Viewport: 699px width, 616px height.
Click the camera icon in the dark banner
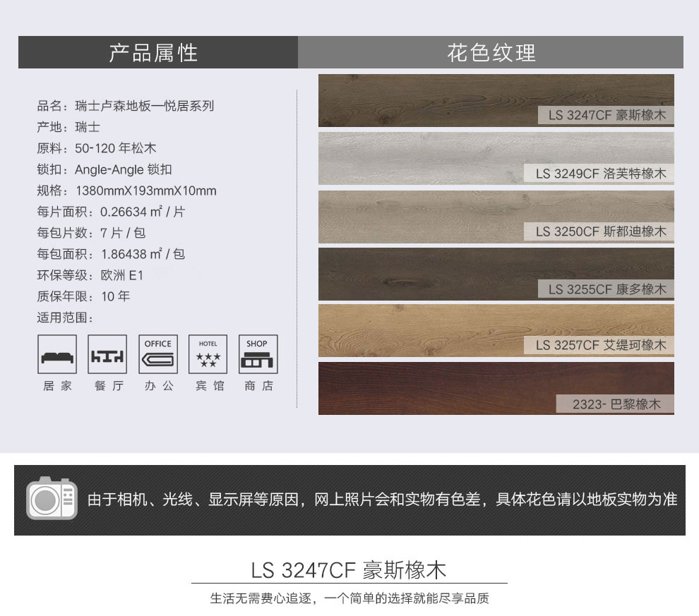point(52,500)
